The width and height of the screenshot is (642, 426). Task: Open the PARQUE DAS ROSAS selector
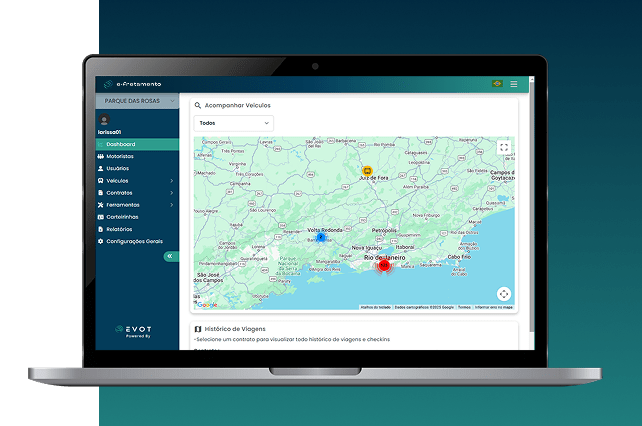point(137,101)
